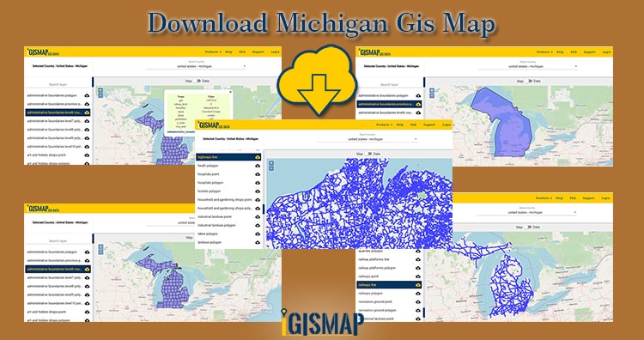Open Select Country dropdown in county popup screenshot
The image size is (644, 340).
(196, 66)
